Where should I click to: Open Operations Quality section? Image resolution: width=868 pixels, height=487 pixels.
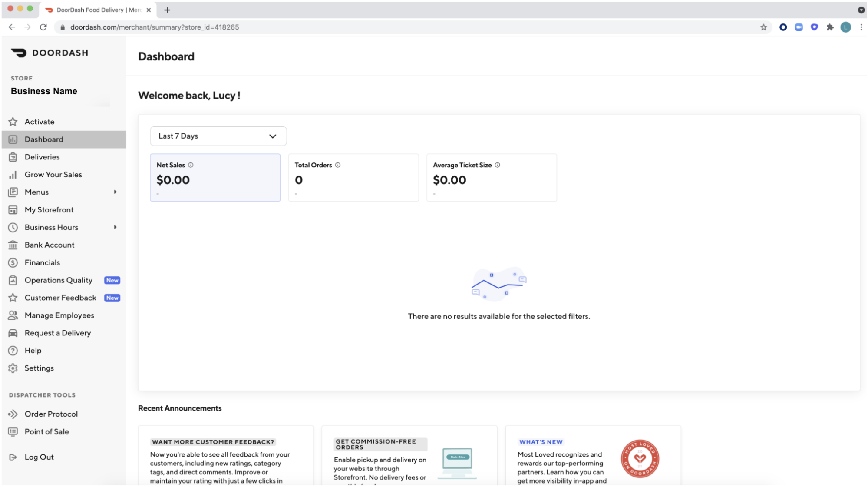coord(58,280)
